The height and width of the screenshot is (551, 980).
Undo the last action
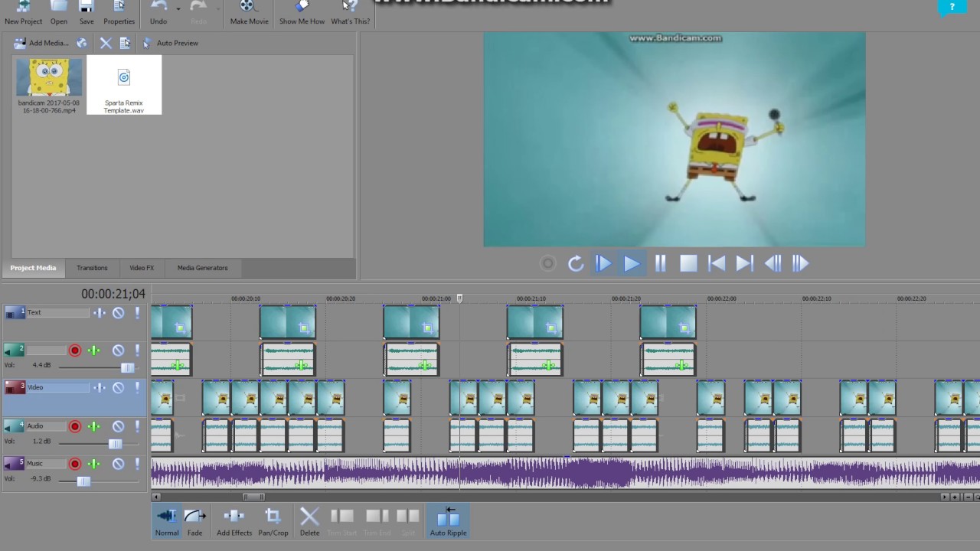pyautogui.click(x=158, y=12)
